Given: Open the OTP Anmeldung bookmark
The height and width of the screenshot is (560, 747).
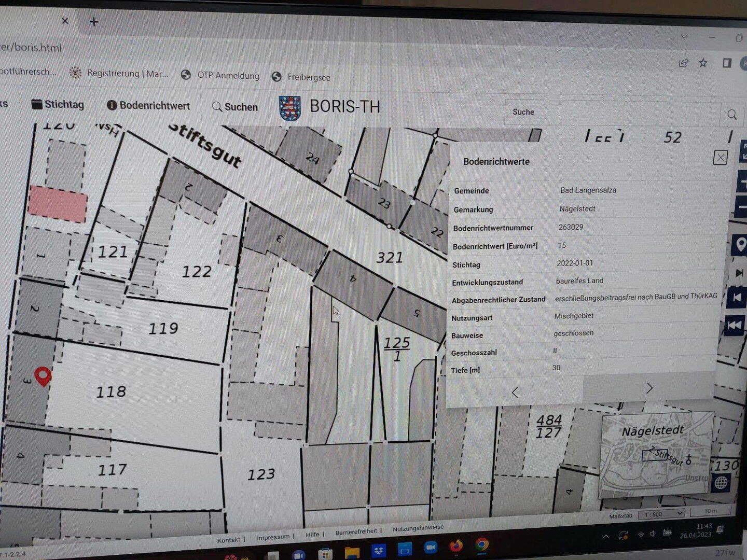Looking at the screenshot, I should click(x=220, y=75).
